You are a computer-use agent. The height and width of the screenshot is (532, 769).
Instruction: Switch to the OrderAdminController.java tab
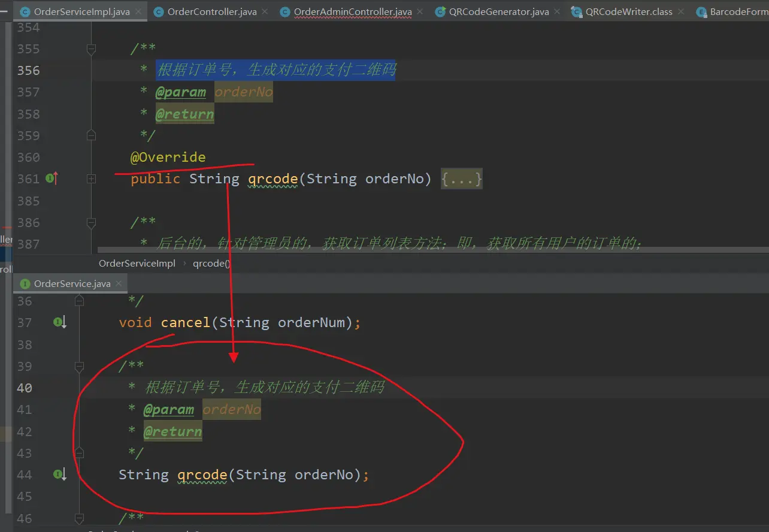coord(352,12)
